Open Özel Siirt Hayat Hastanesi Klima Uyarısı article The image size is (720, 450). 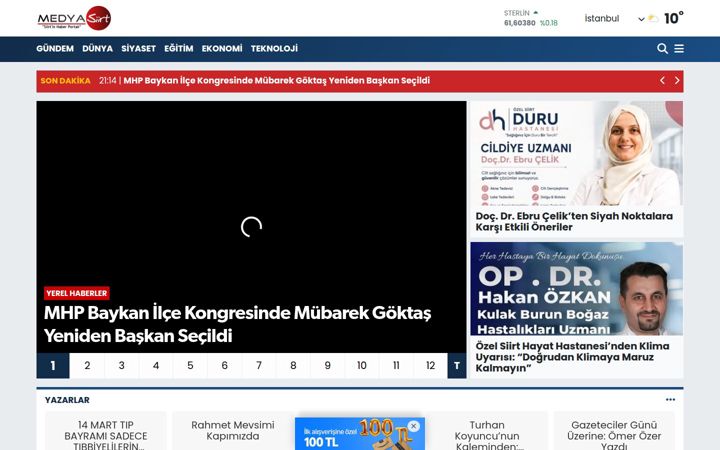point(572,357)
